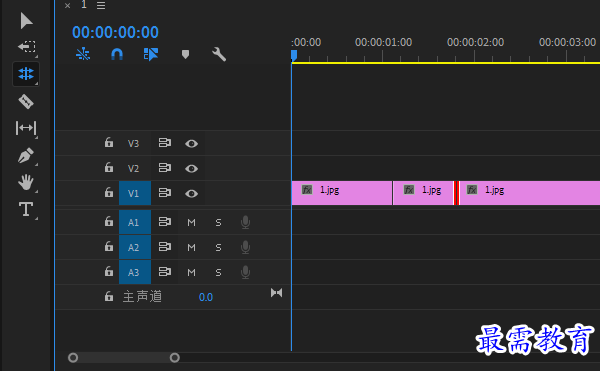Toggle timeline snap magnet
Image resolution: width=600 pixels, height=371 pixels.
coord(117,54)
